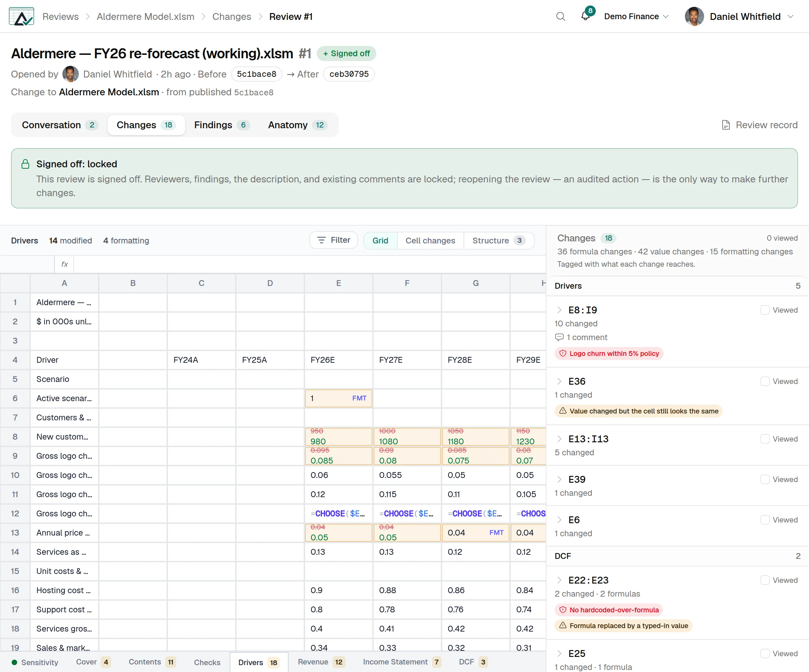Expand the E36 change entry
Screen dimensions: 809x672
[559, 382]
